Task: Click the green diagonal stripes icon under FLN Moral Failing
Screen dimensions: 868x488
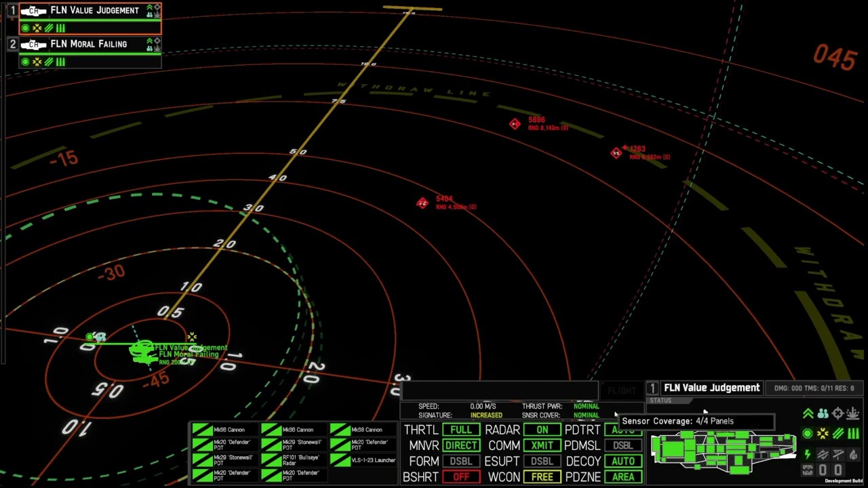Action: coord(49,62)
